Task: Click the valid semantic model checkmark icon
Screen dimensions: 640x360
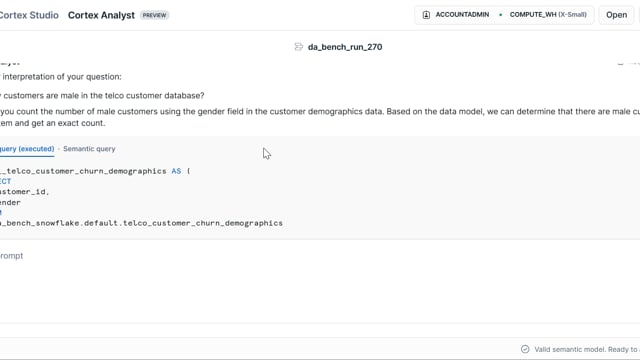Action: 525,349
